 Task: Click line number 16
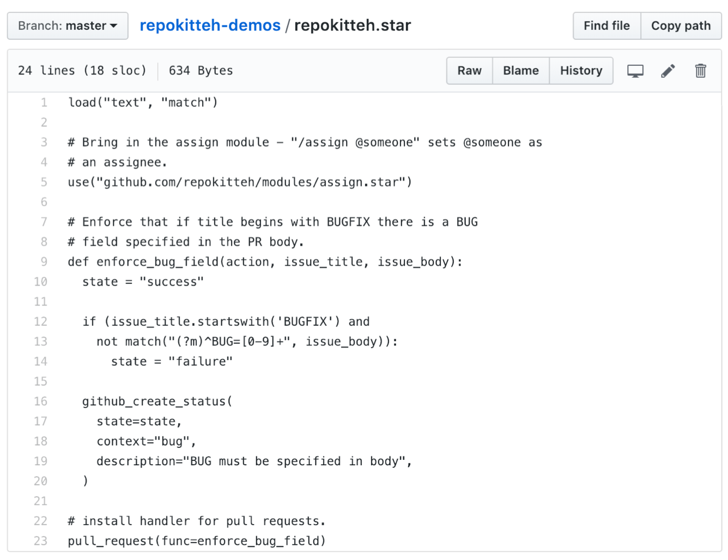(x=41, y=401)
